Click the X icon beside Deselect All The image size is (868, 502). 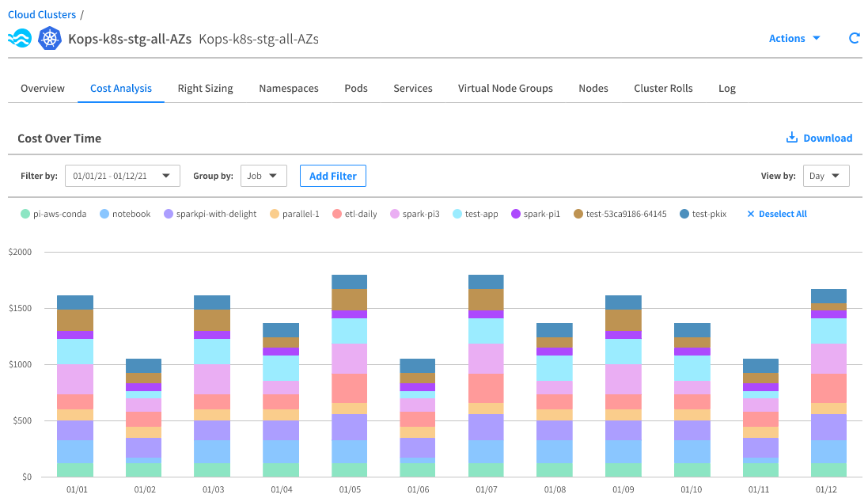(x=751, y=214)
